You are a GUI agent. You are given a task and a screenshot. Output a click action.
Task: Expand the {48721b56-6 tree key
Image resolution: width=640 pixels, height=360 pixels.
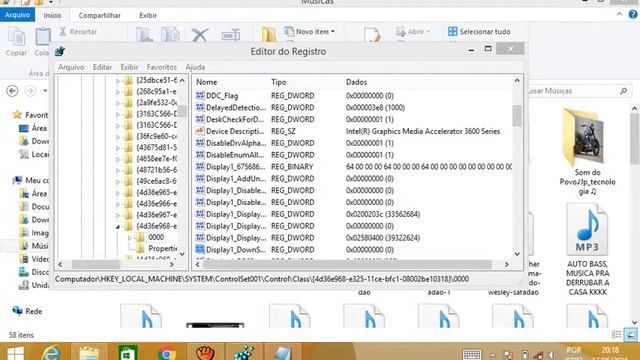pyautogui.click(x=118, y=170)
